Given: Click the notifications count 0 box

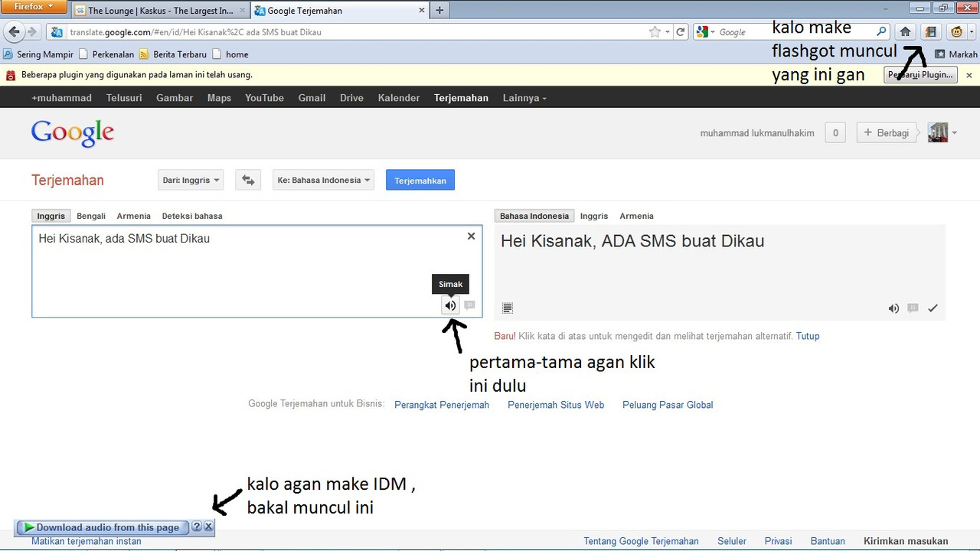Looking at the screenshot, I should pos(835,132).
